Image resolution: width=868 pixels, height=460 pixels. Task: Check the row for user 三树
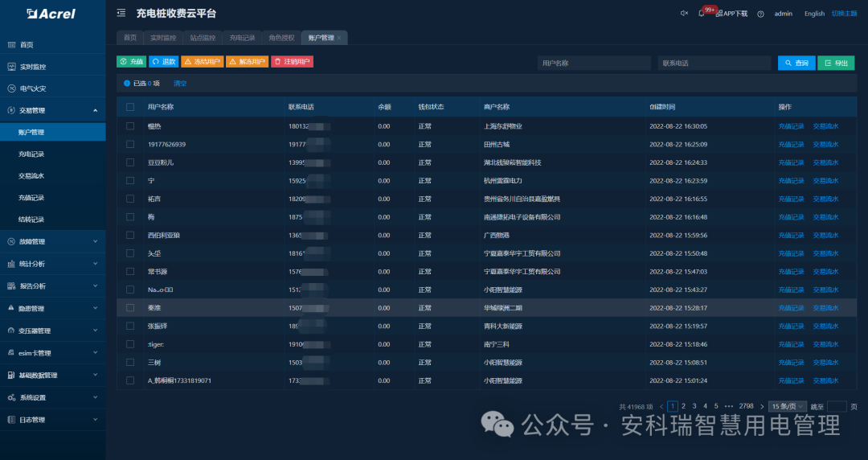pyautogui.click(x=130, y=363)
